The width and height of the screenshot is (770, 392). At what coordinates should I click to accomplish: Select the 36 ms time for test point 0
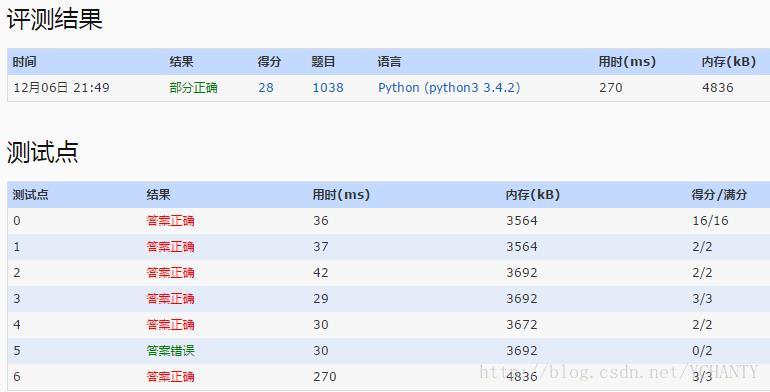coord(321,221)
